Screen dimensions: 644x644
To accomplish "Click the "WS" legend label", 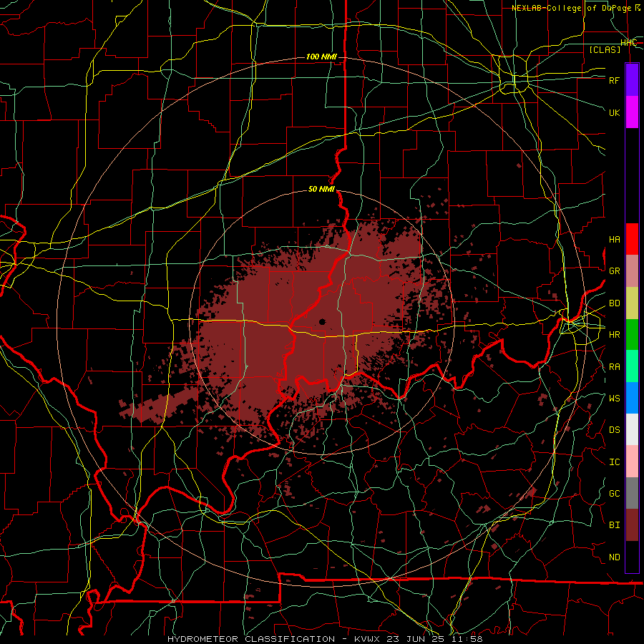I will (x=614, y=398).
